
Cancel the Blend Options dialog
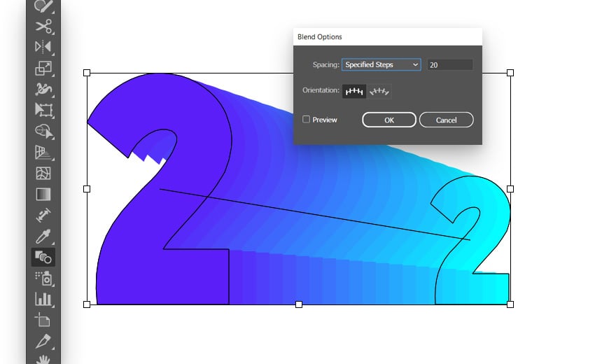point(447,120)
